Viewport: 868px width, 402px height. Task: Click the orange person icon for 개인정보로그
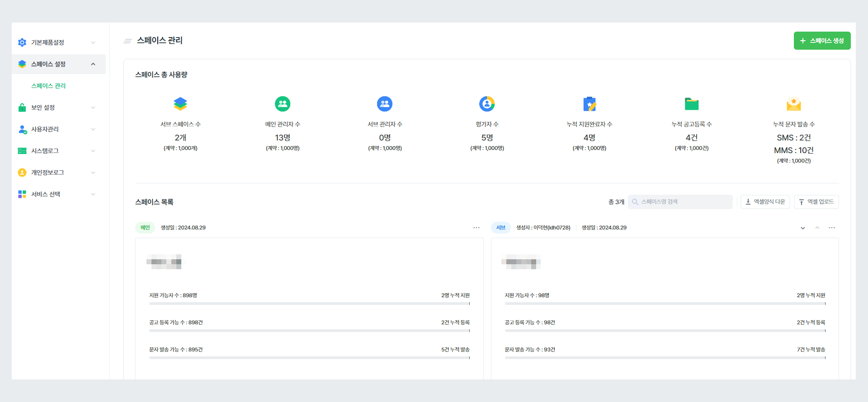pos(22,173)
